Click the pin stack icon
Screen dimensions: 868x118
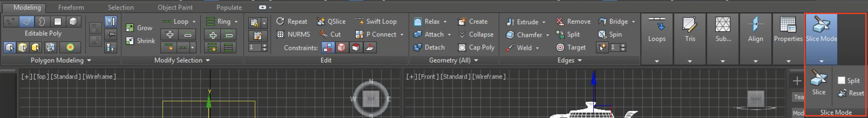point(110,34)
